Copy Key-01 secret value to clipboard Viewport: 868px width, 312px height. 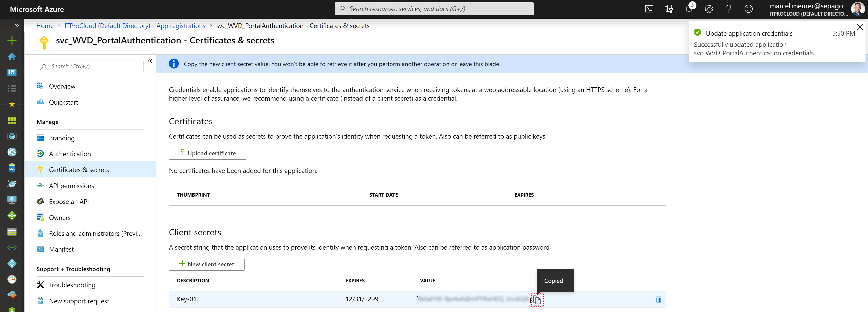coord(537,300)
